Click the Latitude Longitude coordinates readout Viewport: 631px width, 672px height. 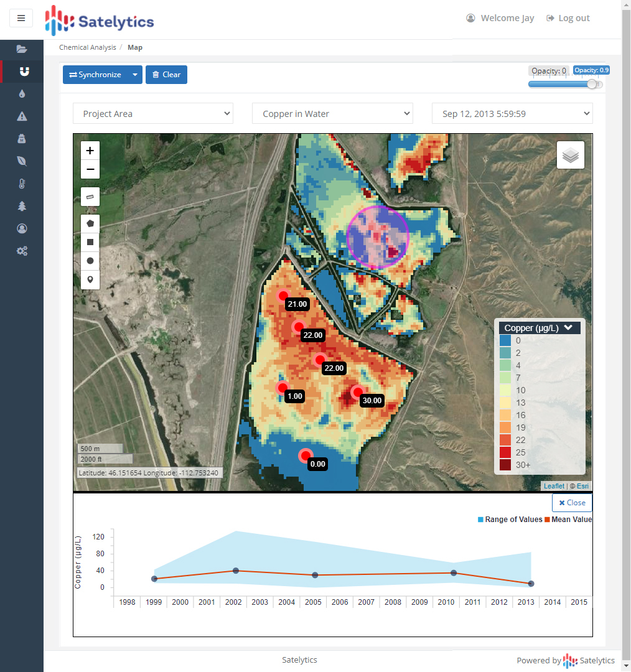149,473
